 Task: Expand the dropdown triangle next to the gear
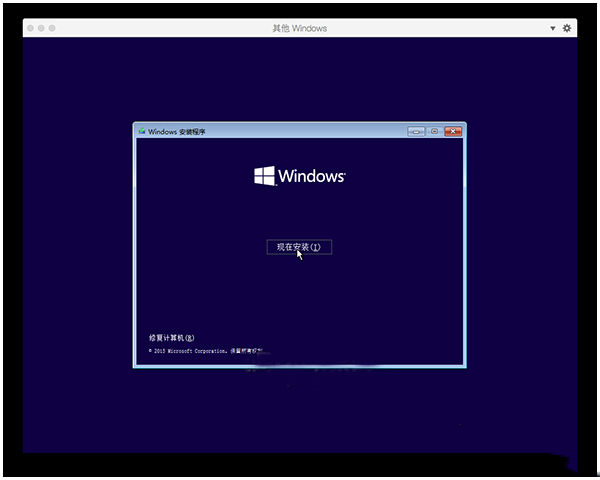tap(553, 28)
